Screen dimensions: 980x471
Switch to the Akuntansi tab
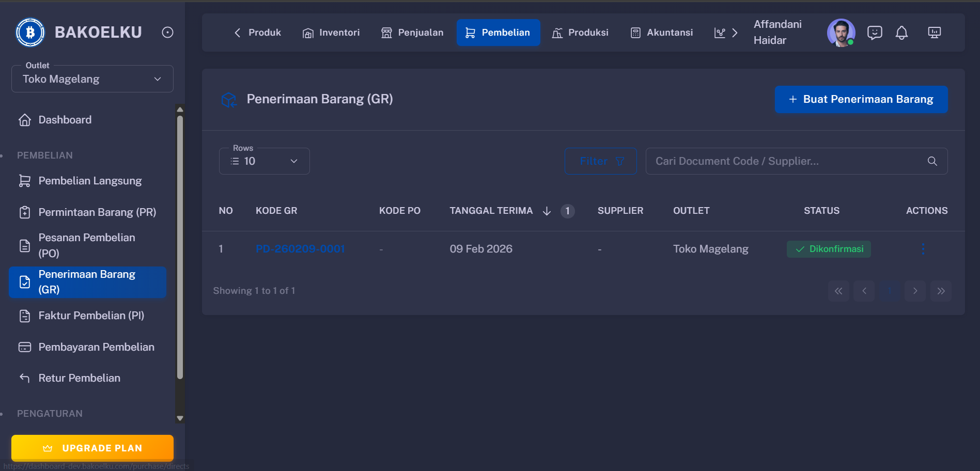[x=662, y=32]
